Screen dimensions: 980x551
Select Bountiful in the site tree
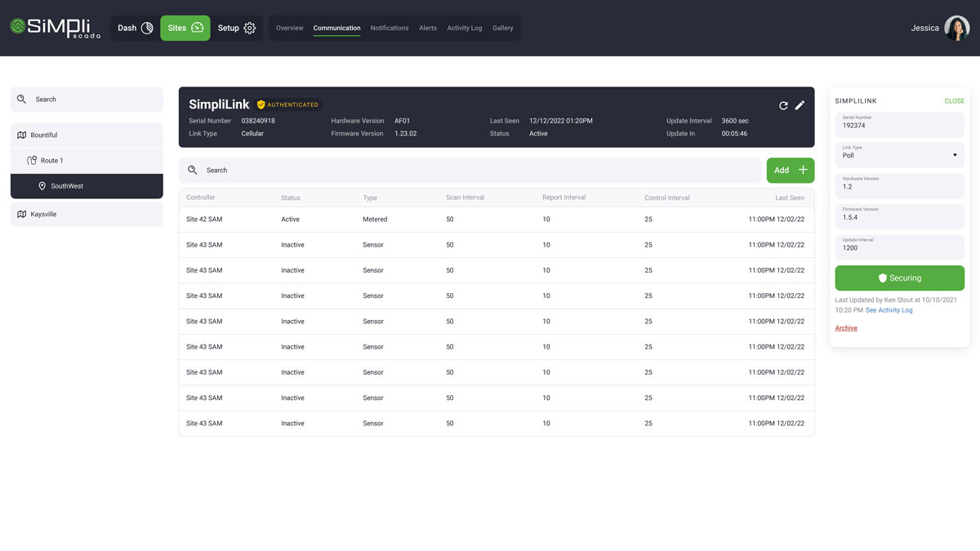pyautogui.click(x=87, y=136)
